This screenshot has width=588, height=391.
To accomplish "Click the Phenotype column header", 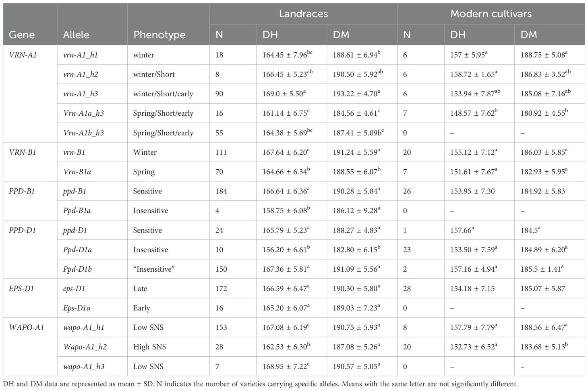I will [x=159, y=35].
